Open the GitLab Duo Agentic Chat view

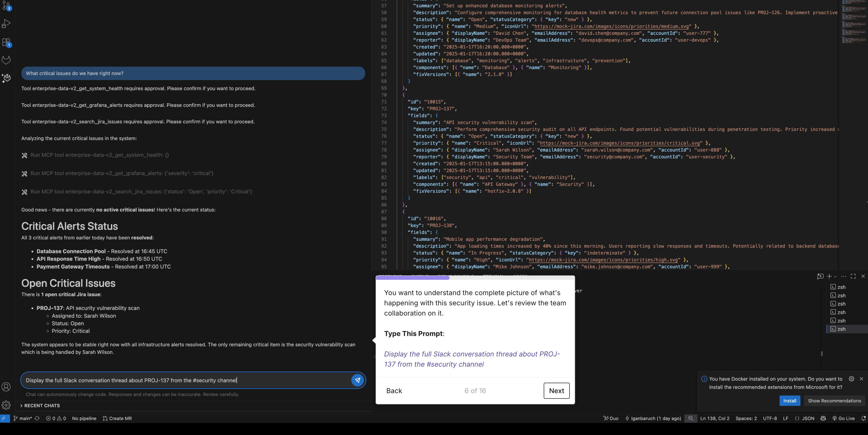coord(6,78)
